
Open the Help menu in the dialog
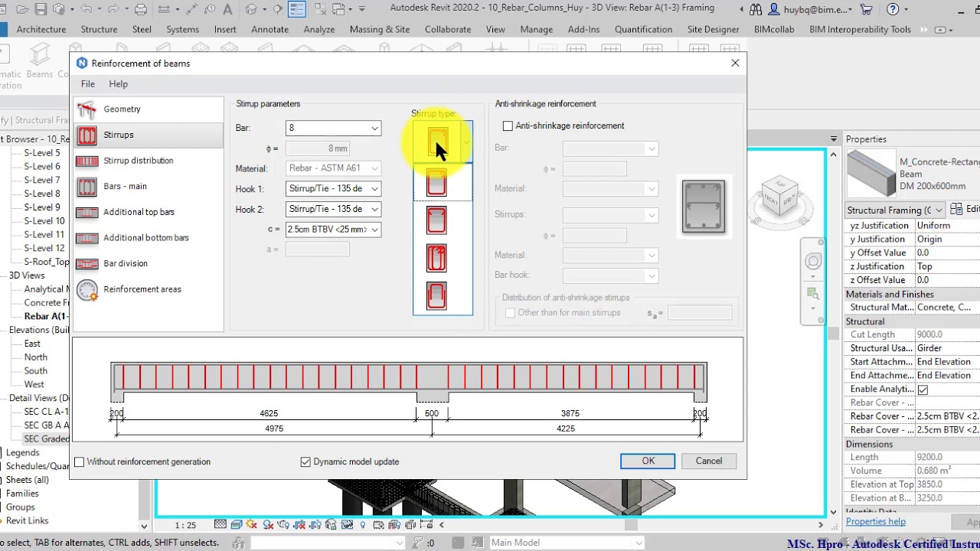pyautogui.click(x=118, y=84)
